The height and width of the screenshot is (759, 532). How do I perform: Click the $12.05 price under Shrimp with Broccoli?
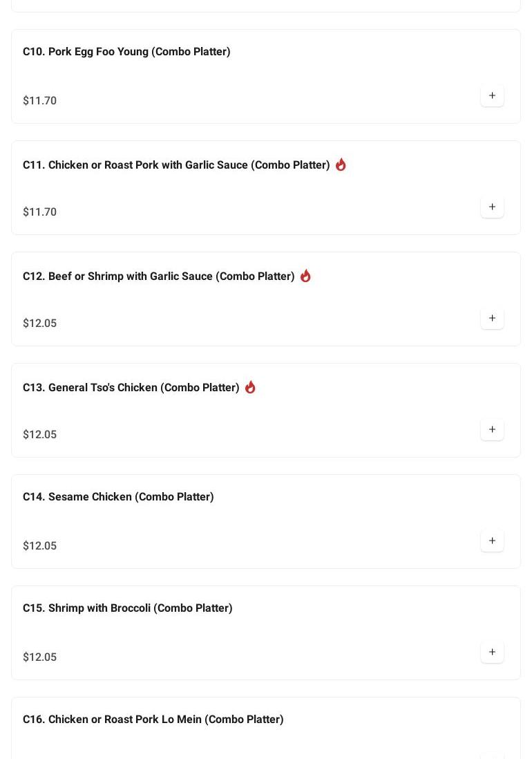coord(39,657)
